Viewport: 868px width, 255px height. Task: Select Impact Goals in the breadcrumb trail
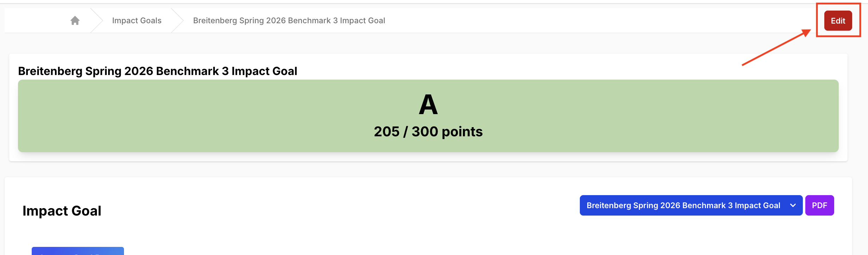pos(136,20)
